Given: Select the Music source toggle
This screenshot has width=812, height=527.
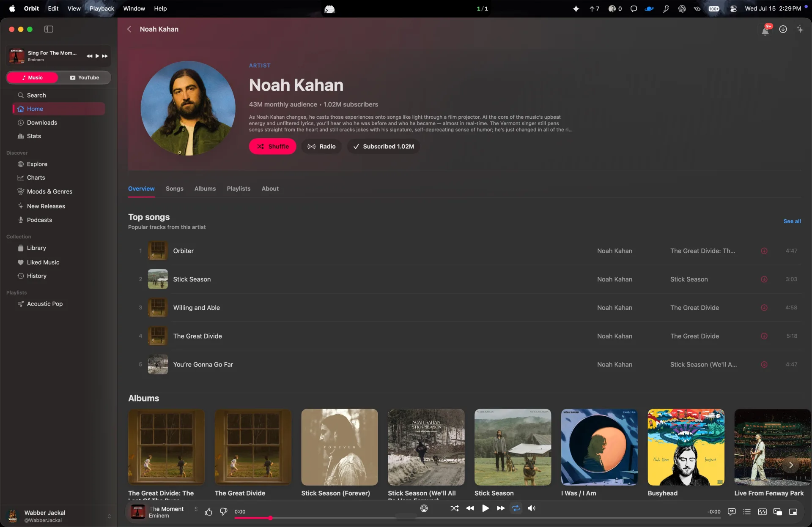Looking at the screenshot, I should pyautogui.click(x=33, y=78).
